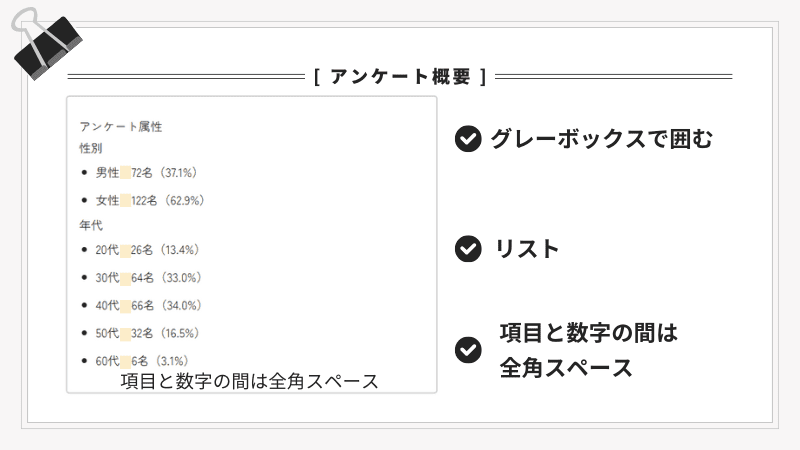Select the 性別 section label
This screenshot has height=450, width=800.
click(x=91, y=148)
